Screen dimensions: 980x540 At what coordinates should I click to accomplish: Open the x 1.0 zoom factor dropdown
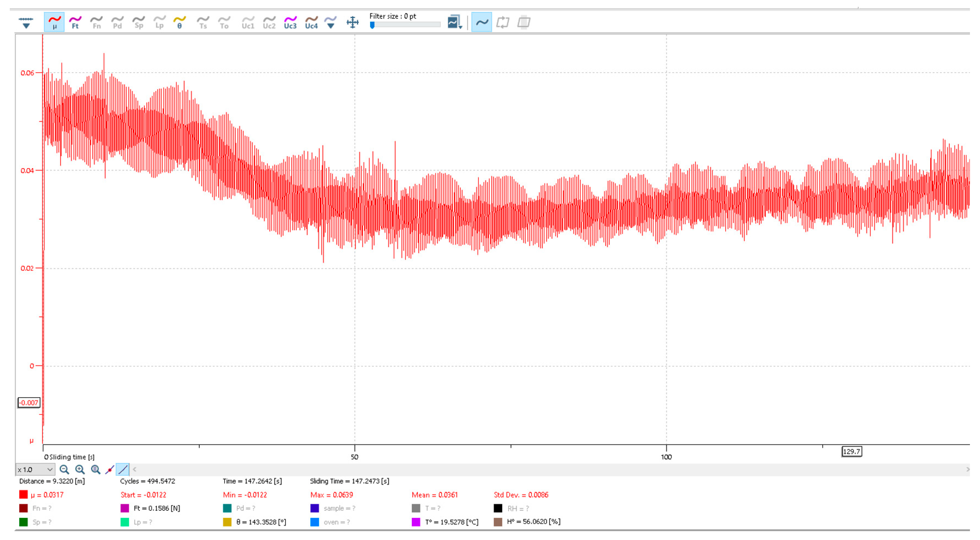(35, 470)
